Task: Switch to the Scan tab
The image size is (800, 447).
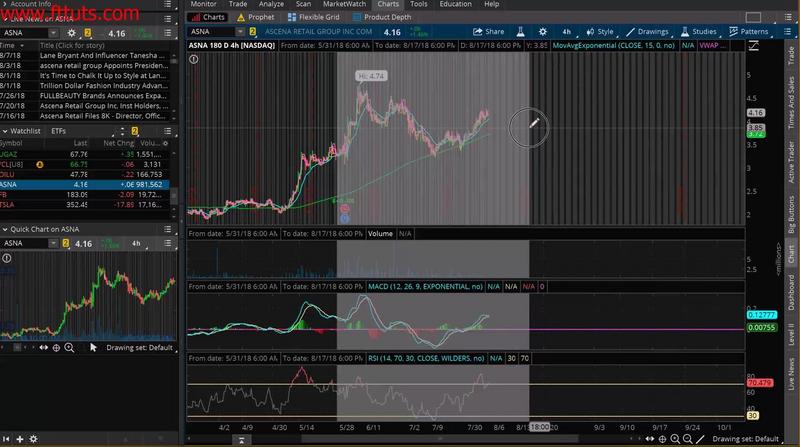Action: [303, 4]
